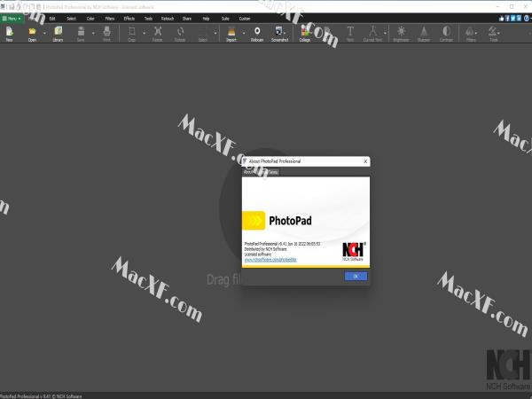
Task: Click OK in the About dialog
Action: 356,276
